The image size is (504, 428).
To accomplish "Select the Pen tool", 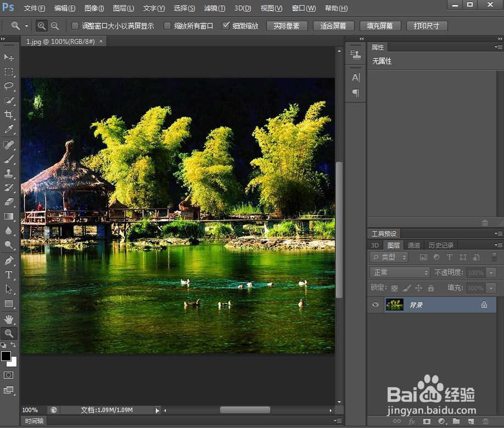I will click(9, 261).
